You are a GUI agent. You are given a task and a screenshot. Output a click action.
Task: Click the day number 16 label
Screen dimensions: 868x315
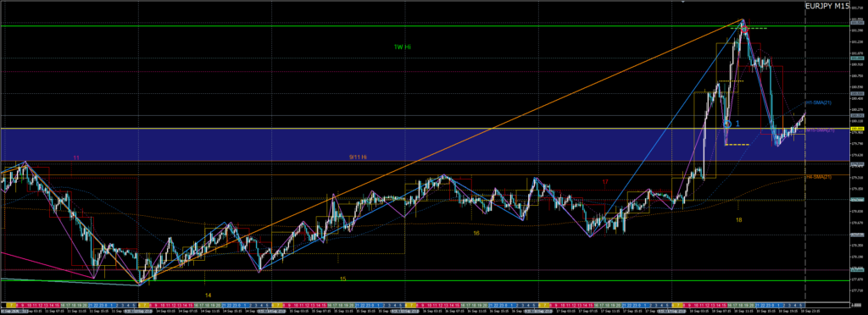476,234
